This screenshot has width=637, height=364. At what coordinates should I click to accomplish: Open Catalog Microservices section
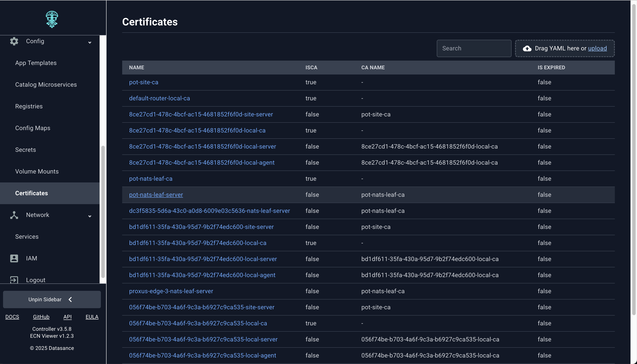(x=46, y=84)
